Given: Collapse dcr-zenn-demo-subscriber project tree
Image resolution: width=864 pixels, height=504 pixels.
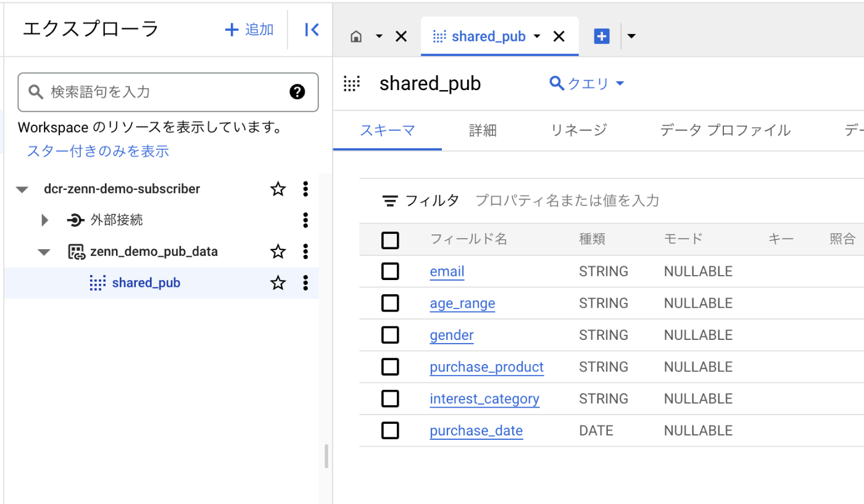Looking at the screenshot, I should click(x=22, y=189).
